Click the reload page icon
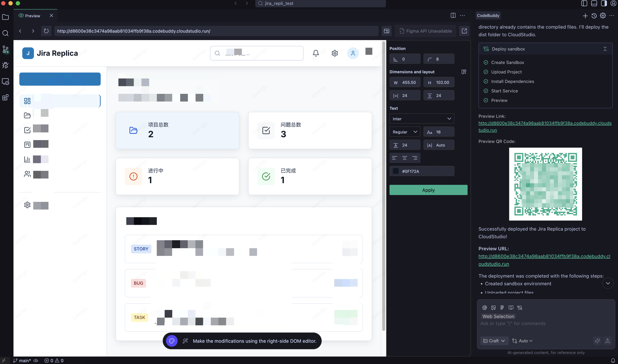This screenshot has height=364, width=618. point(46,31)
